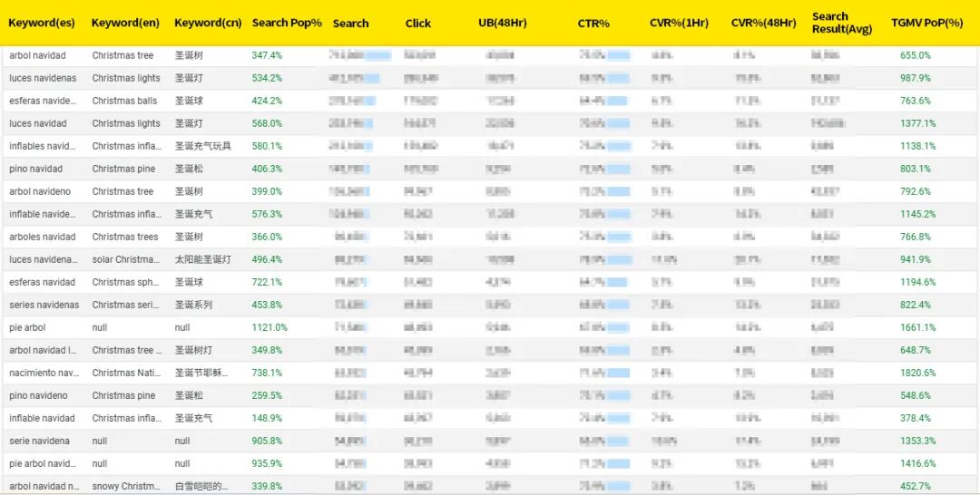Image resolution: width=980 pixels, height=495 pixels.
Task: Click the Click column header
Action: coord(418,24)
